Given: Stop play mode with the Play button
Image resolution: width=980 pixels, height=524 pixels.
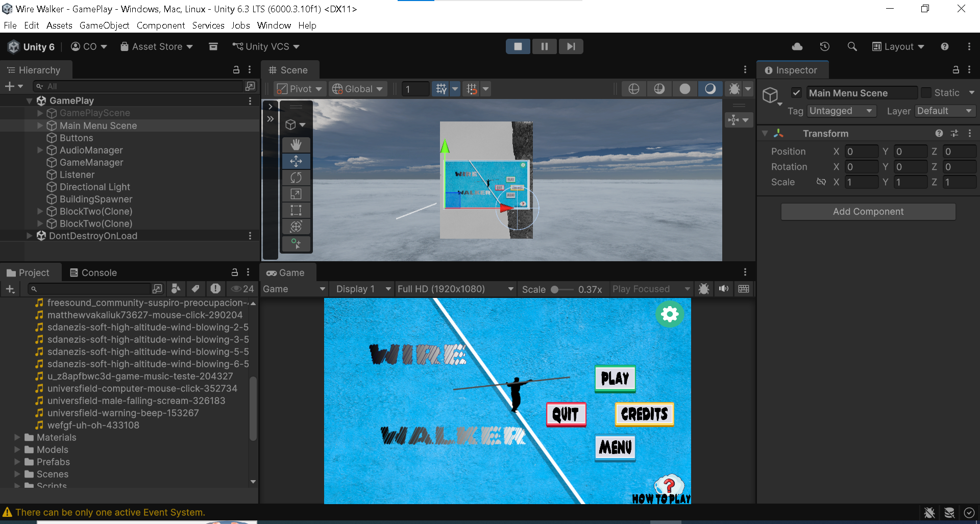Looking at the screenshot, I should 518,46.
